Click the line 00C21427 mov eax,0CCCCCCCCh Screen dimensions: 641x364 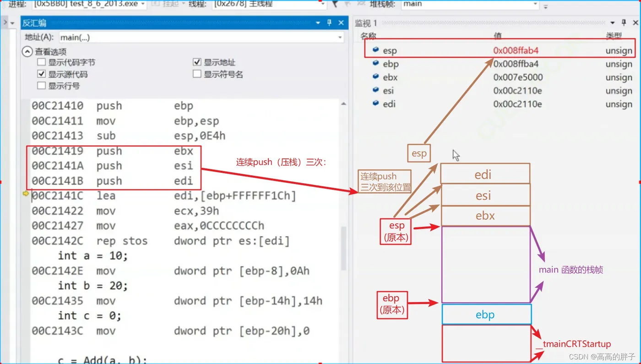[148, 226]
